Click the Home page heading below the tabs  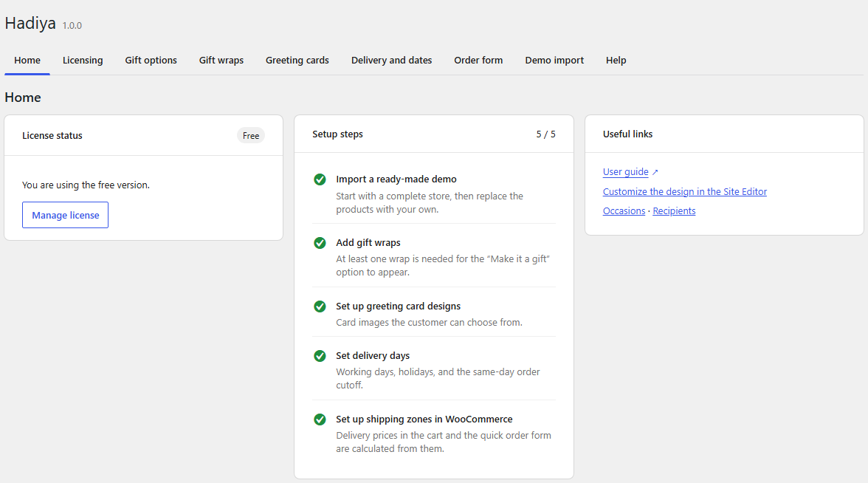23,97
